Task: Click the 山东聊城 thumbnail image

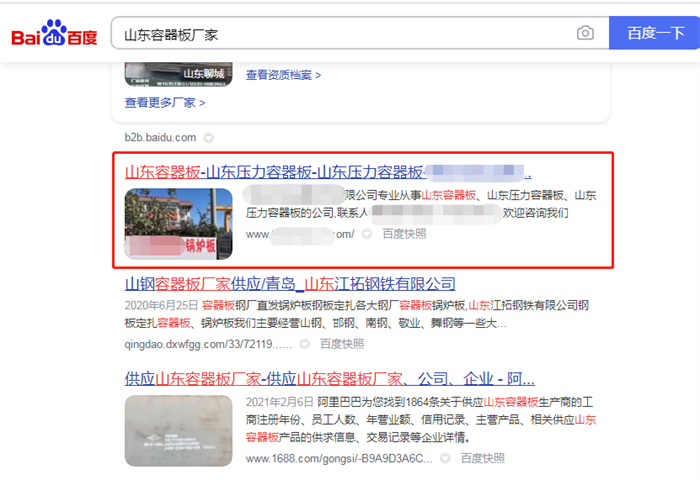Action: [x=179, y=74]
